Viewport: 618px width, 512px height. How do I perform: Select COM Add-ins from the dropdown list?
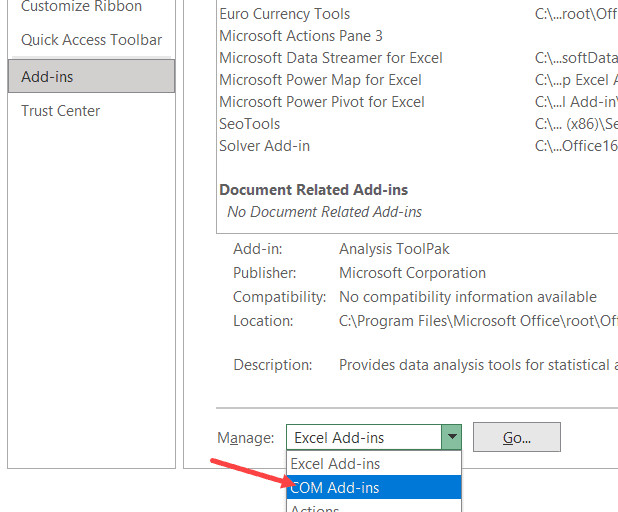coord(335,488)
